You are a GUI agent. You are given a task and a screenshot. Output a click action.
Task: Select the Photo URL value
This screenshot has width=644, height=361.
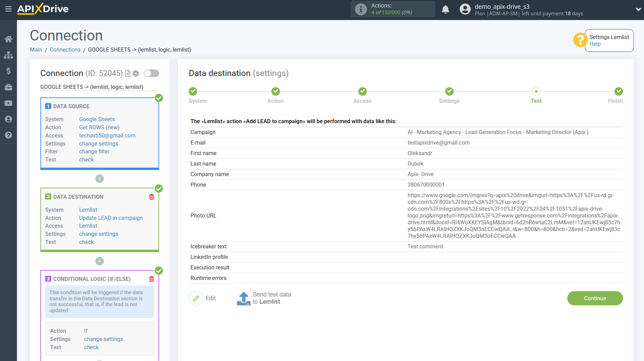tap(514, 215)
